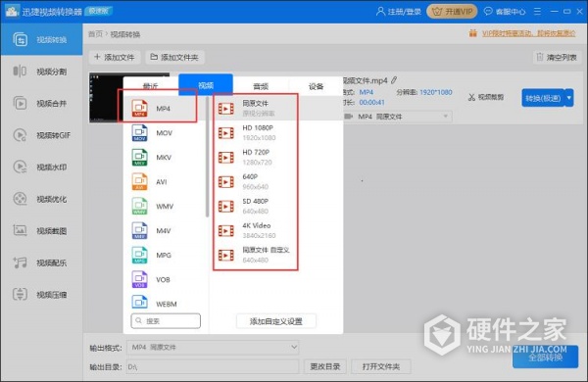
Task: Open the 输出格式 combo box
Action: click(x=213, y=348)
